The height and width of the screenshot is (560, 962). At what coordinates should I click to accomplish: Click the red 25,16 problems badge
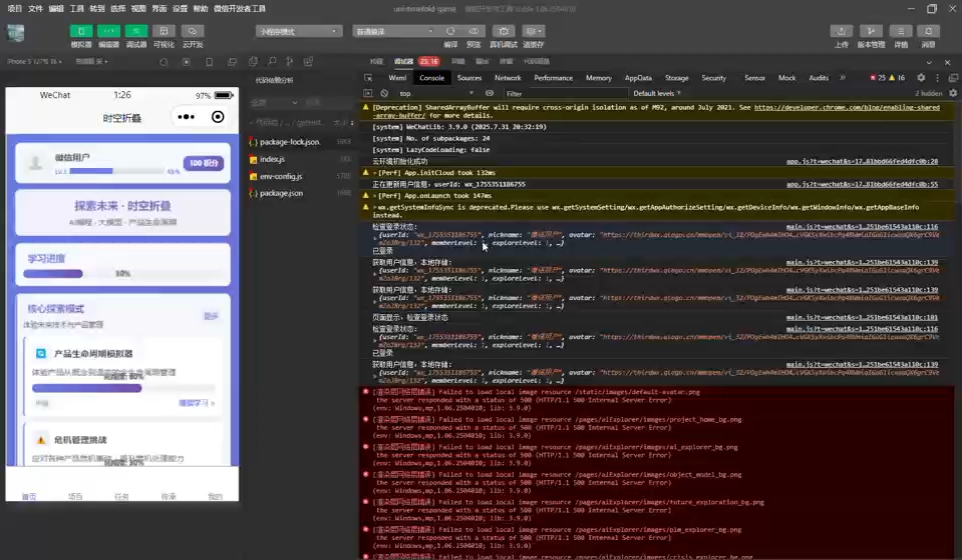click(429, 61)
